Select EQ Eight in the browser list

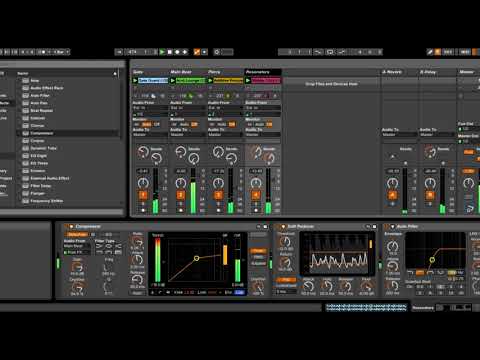coord(39,156)
